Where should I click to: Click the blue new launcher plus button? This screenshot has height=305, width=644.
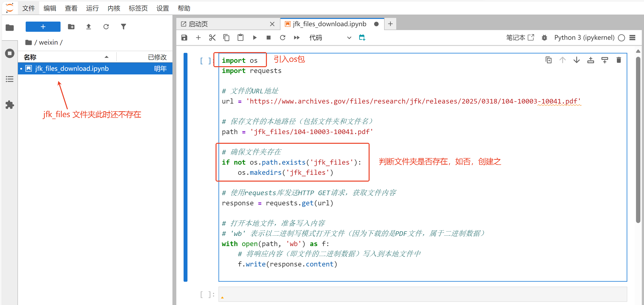43,26
